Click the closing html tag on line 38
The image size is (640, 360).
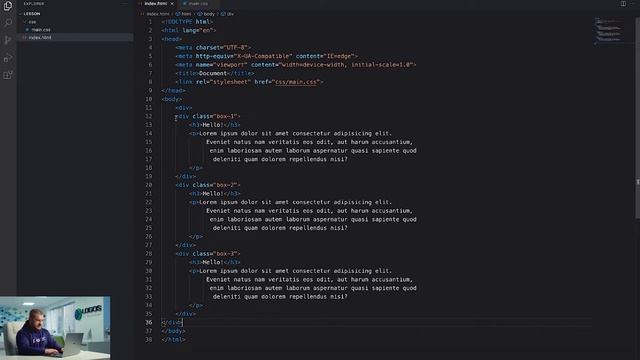173,340
